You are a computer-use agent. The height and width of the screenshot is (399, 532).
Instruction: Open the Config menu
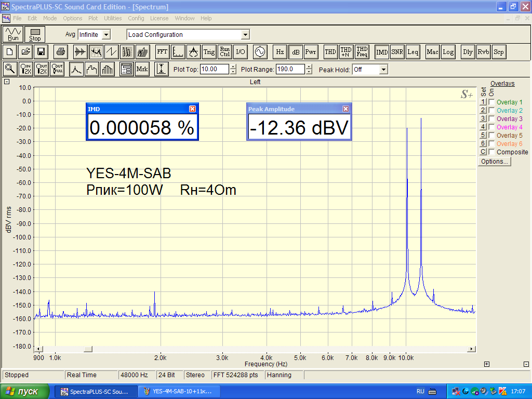[x=136, y=18]
